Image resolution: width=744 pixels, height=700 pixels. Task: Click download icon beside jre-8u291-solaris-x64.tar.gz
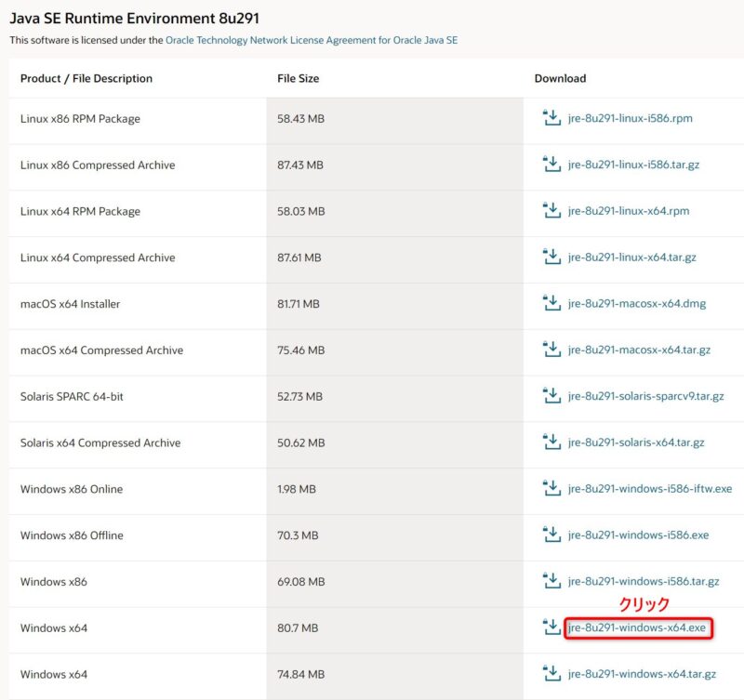coord(551,442)
